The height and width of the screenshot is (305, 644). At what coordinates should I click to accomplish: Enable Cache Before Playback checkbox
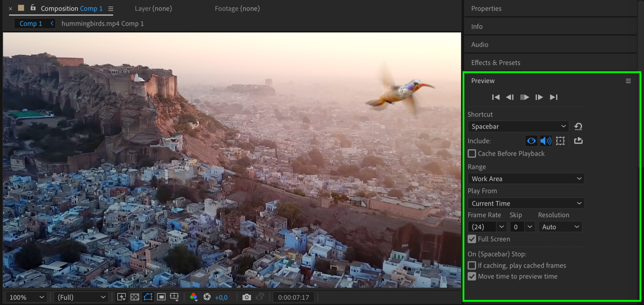(x=472, y=154)
